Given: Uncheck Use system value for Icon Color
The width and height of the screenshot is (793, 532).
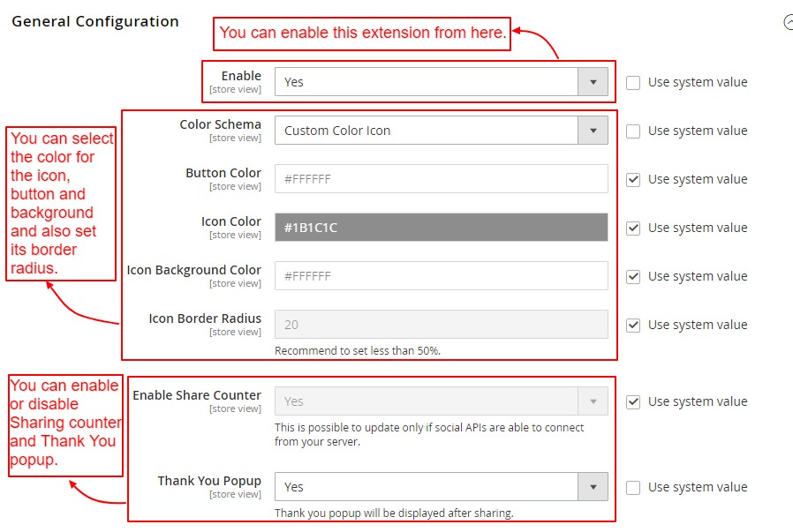Looking at the screenshot, I should (x=633, y=229).
